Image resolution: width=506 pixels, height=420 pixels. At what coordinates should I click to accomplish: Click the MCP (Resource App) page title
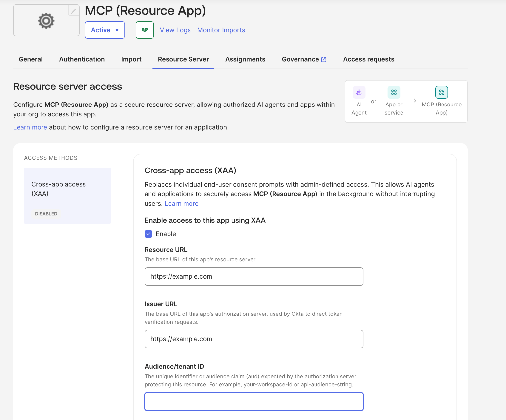point(145,11)
